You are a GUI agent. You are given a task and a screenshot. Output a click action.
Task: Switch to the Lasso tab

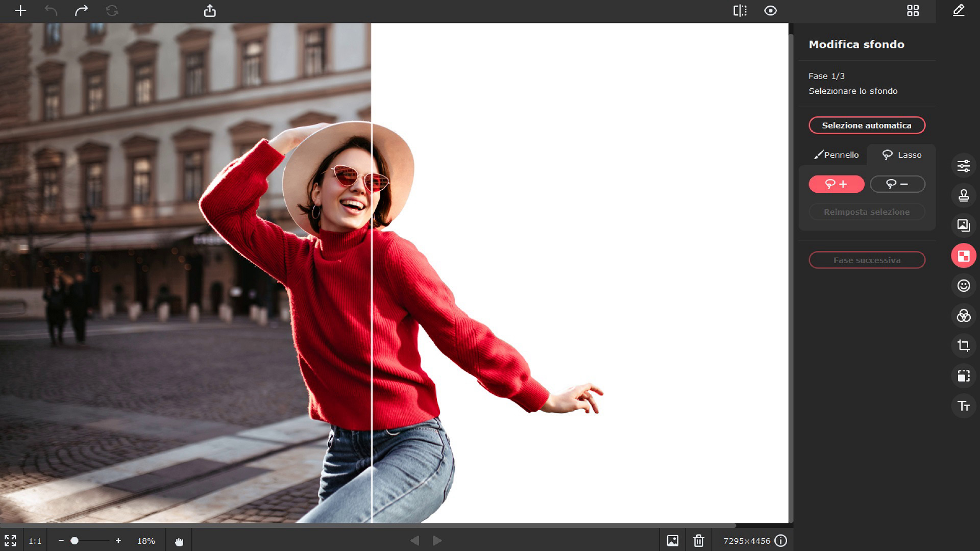(x=902, y=155)
